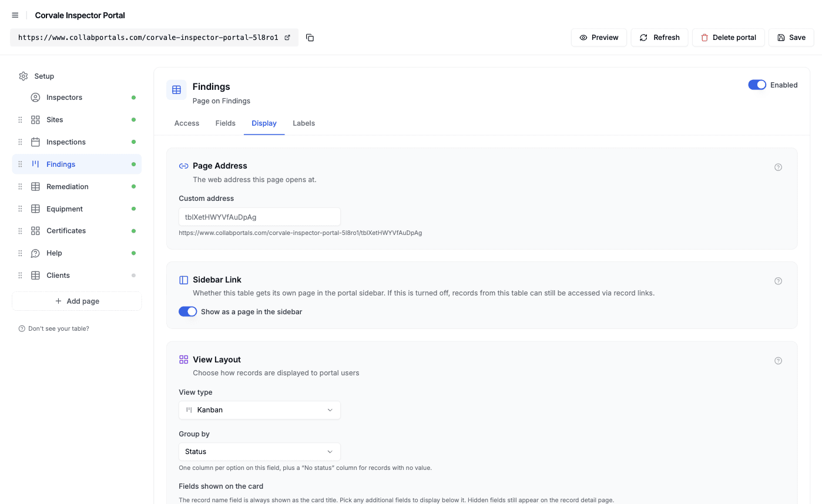Open external link icon beside portal URL
This screenshot has width=822, height=504.
(287, 38)
